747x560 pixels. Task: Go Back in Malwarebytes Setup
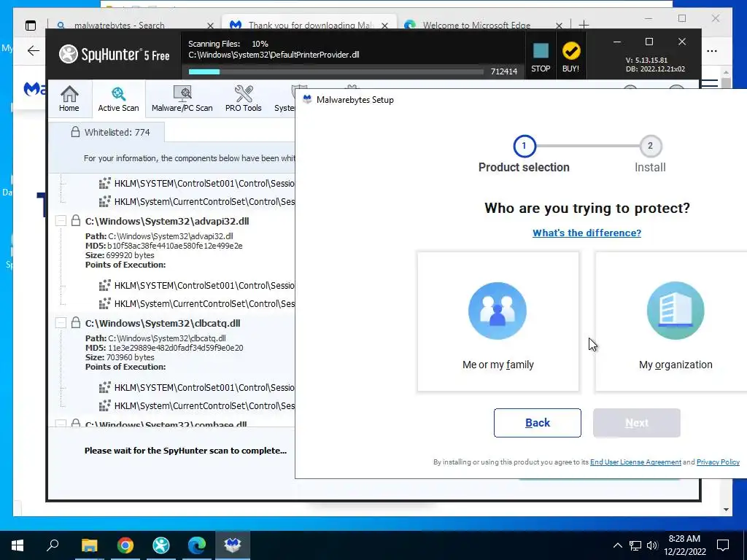coord(538,423)
